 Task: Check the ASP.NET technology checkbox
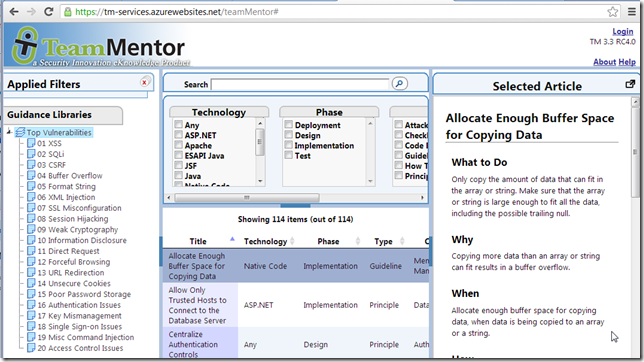pos(178,134)
